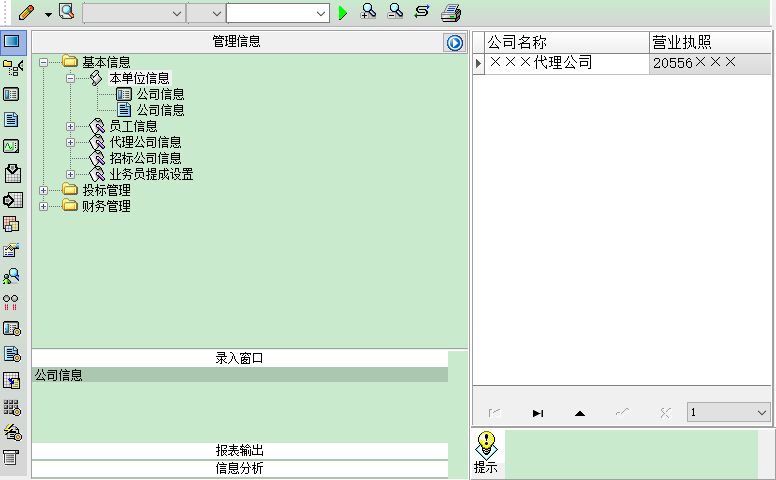
Task: Click the two circles with red bars icon
Action: pyautogui.click(x=10, y=302)
